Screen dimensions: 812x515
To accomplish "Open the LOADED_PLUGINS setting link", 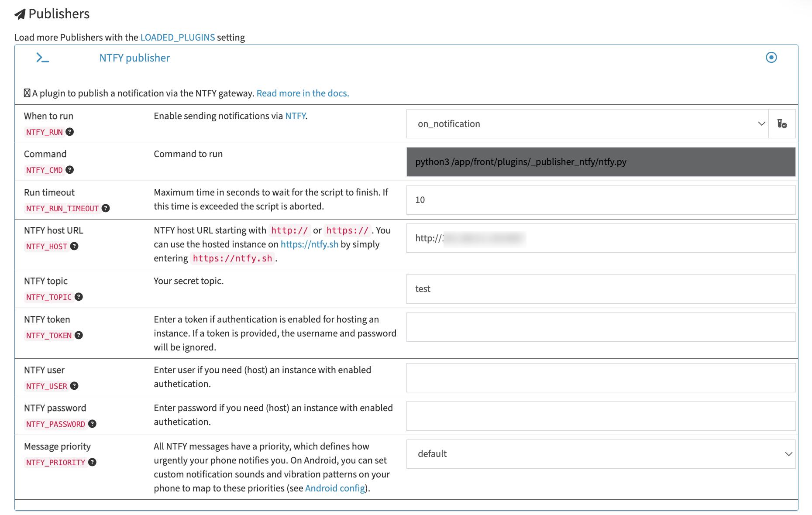I will click(x=178, y=38).
